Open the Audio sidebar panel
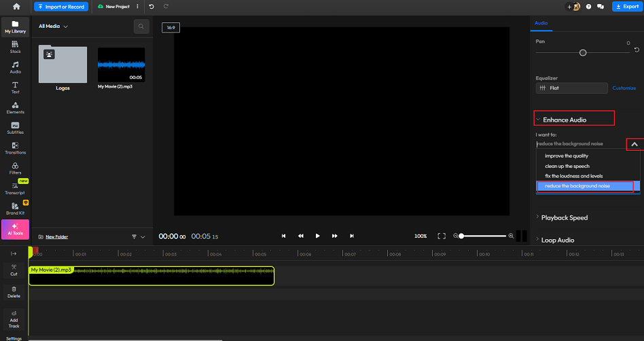Image resolution: width=644 pixels, height=341 pixels. coord(15,67)
